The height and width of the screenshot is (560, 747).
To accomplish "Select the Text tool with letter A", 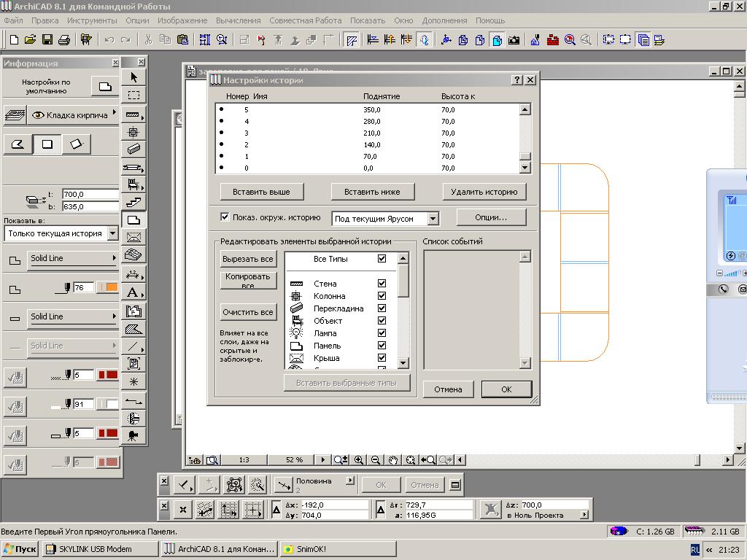I will coord(133,292).
